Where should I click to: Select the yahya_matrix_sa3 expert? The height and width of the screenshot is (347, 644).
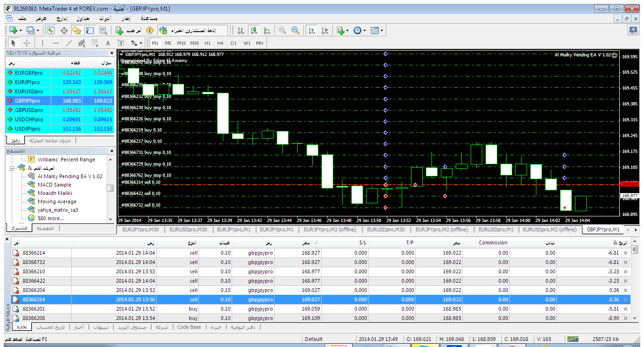coord(58,210)
